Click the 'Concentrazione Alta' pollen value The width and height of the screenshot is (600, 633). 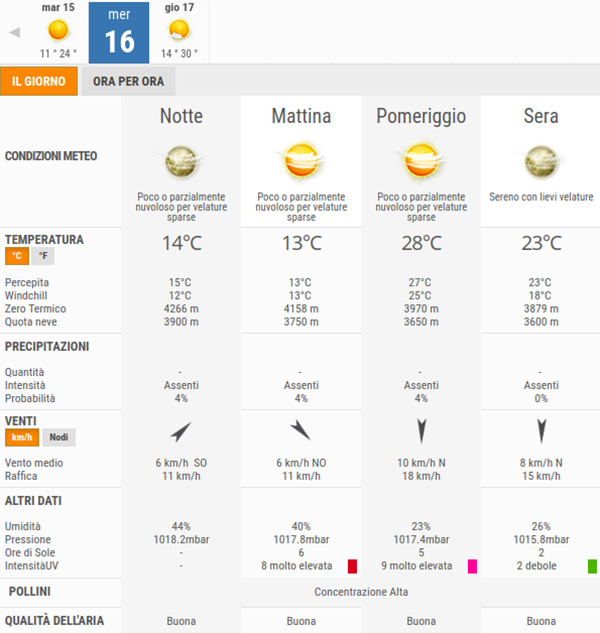[361, 592]
